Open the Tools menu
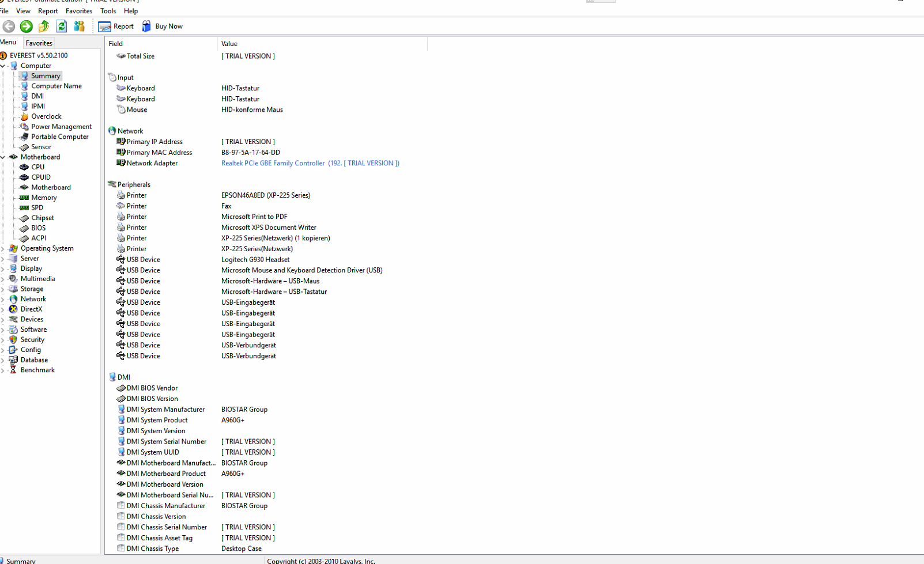924x564 pixels. coord(108,11)
